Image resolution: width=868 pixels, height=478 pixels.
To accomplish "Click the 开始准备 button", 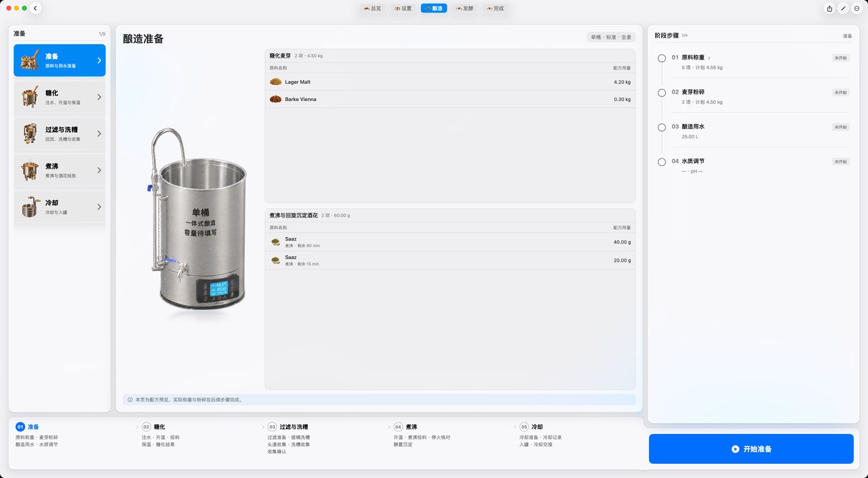I will (751, 449).
